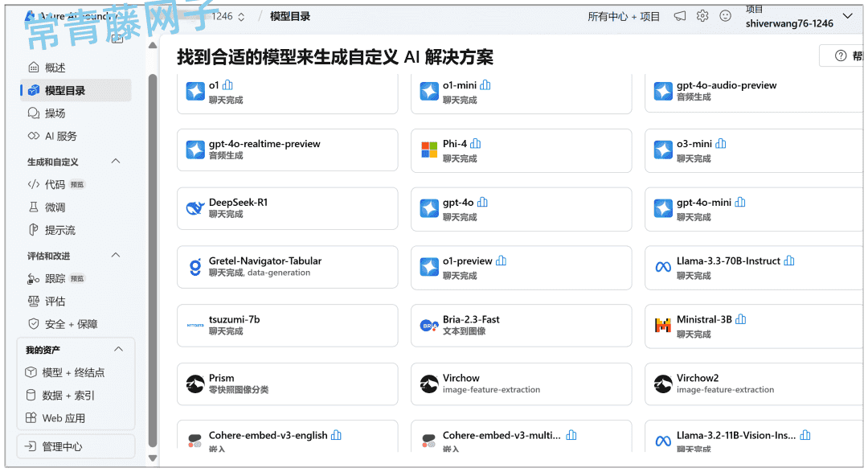Click the Bria logo icon

tap(429, 326)
